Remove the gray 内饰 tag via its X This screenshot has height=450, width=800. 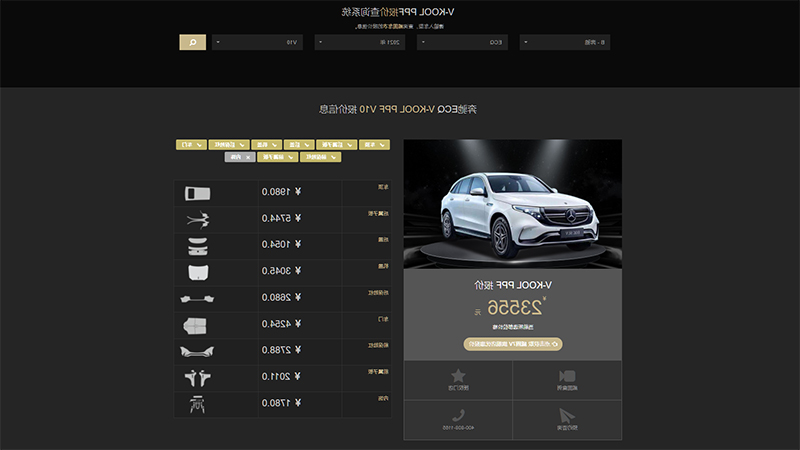point(248,157)
